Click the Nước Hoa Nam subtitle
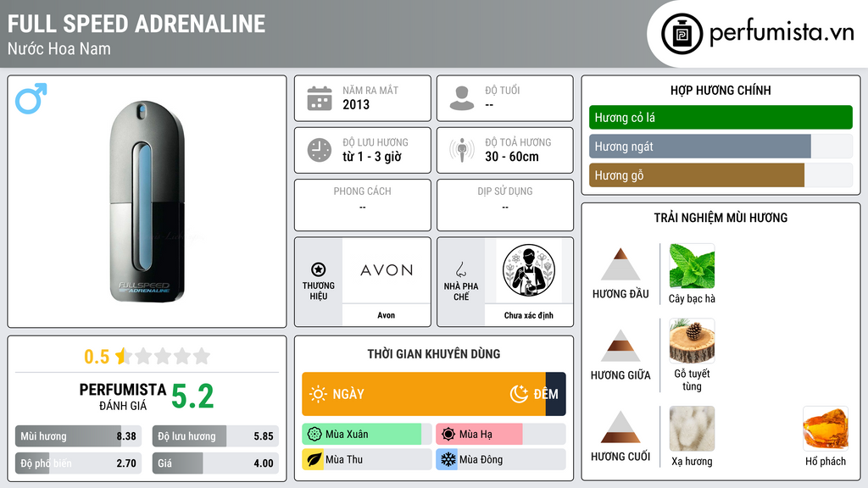Screen dimensions: 868x488 click(x=59, y=48)
